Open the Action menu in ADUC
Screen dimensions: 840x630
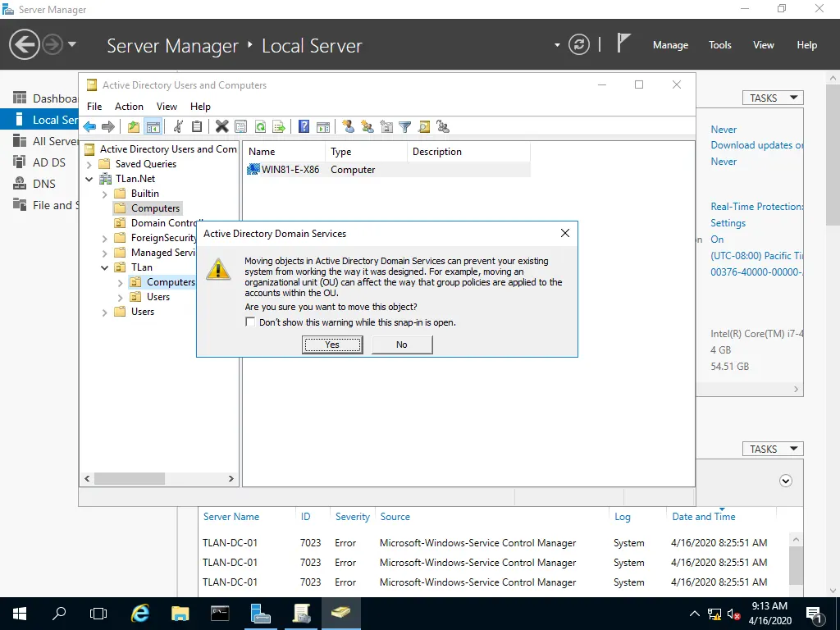(129, 106)
